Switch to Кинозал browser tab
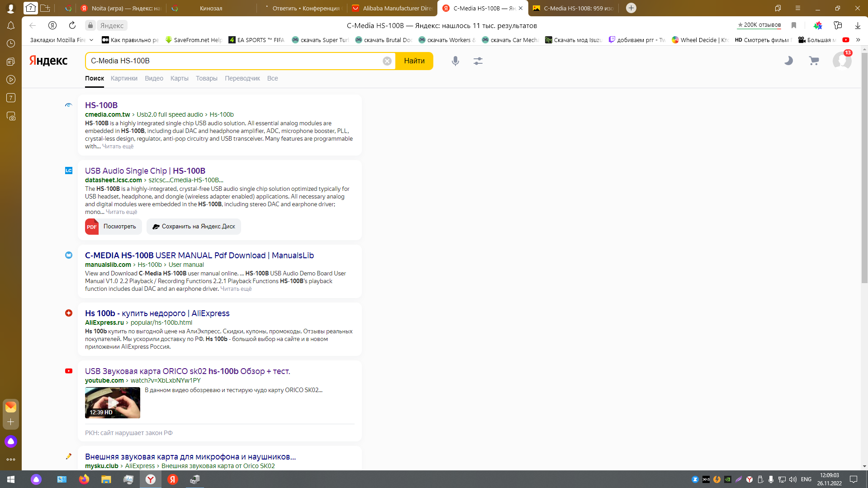This screenshot has height=488, width=868. [211, 8]
